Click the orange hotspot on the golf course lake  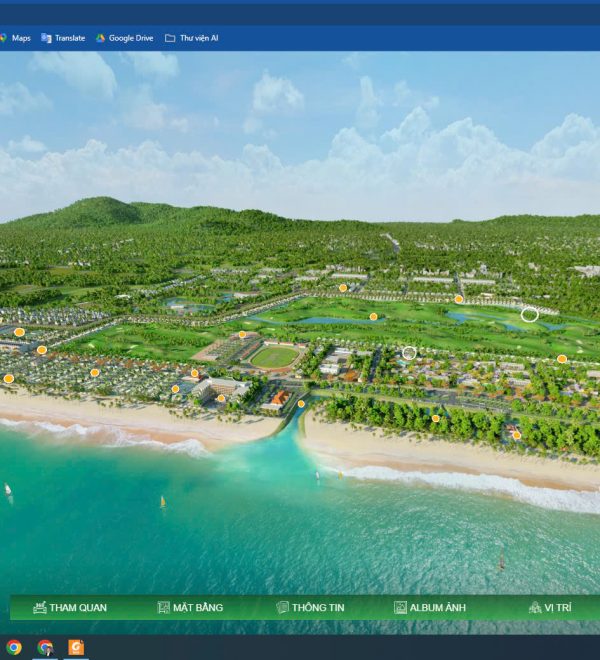click(373, 317)
